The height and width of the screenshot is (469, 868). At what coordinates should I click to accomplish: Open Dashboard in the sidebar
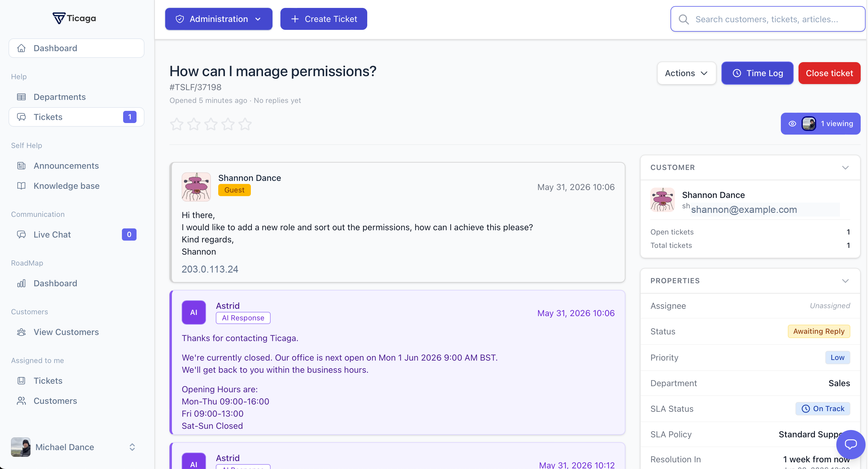tap(76, 48)
